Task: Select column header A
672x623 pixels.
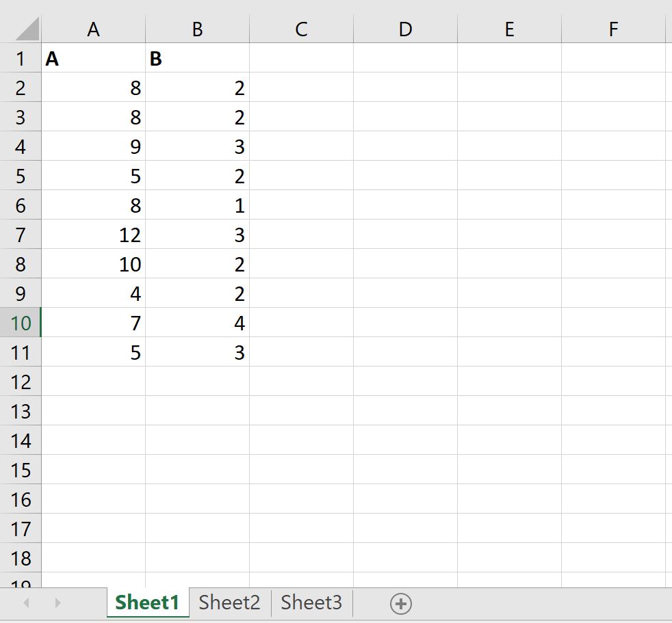Action: [x=93, y=29]
